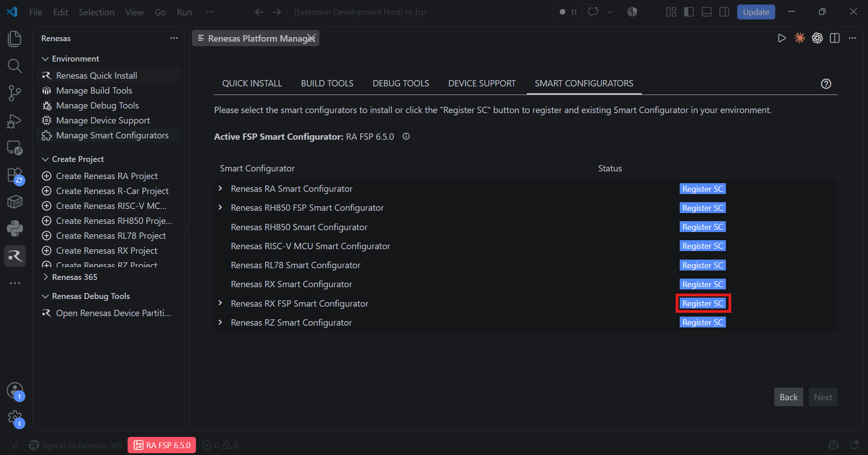
Task: Open the Python icon in activity bar
Action: click(15, 228)
